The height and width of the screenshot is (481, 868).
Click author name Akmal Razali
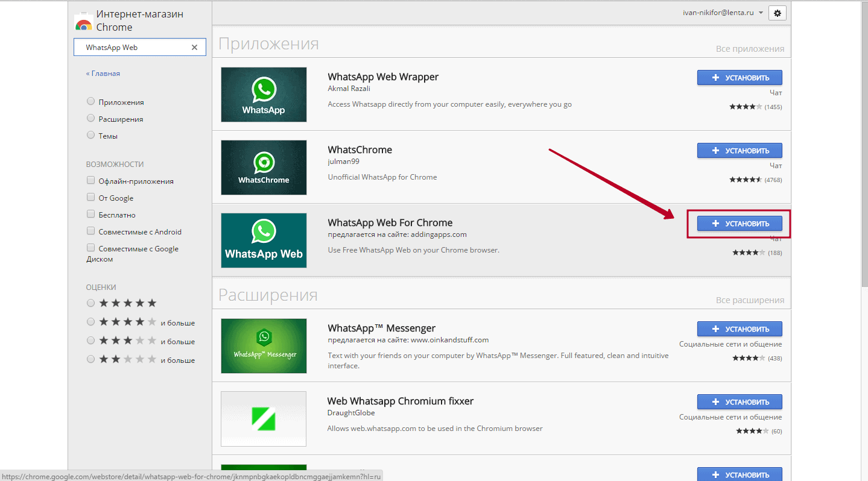pyautogui.click(x=349, y=89)
